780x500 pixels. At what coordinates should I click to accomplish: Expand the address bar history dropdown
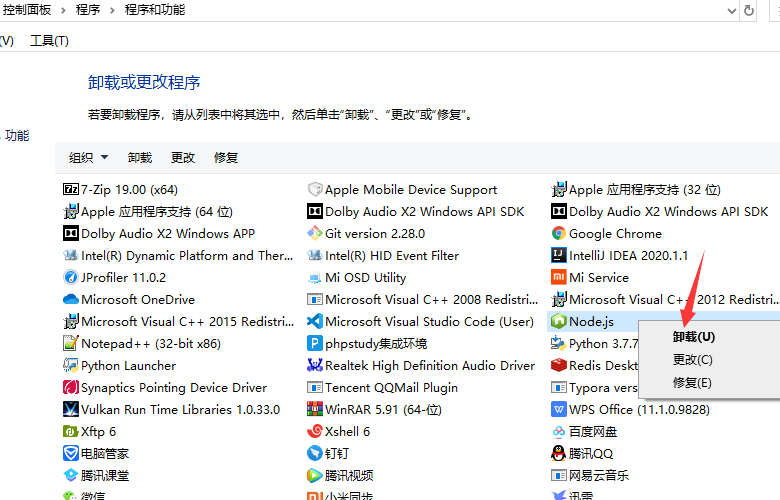732,10
